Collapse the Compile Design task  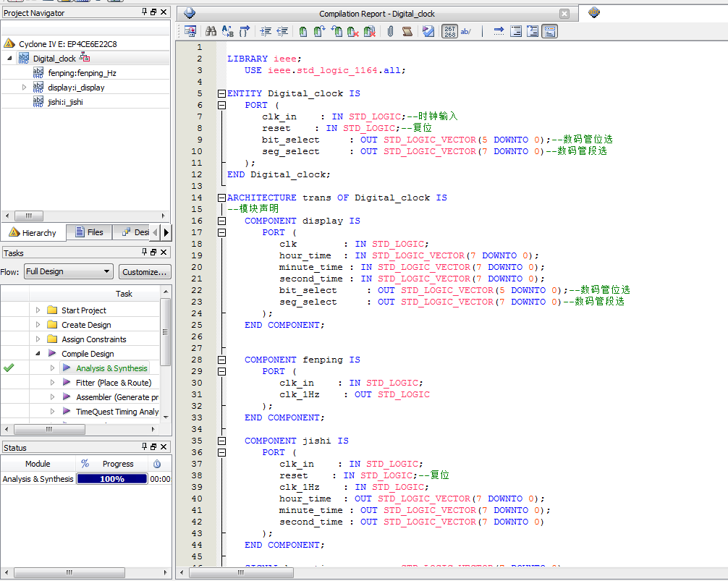click(38, 354)
